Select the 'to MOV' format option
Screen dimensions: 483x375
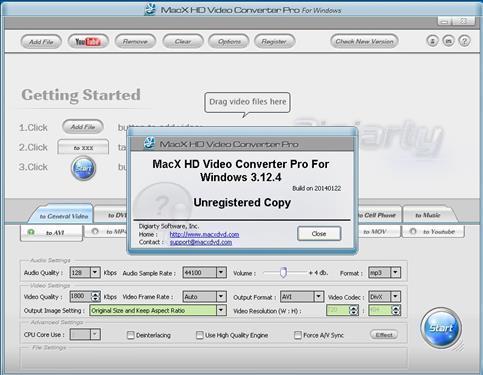pos(378,231)
